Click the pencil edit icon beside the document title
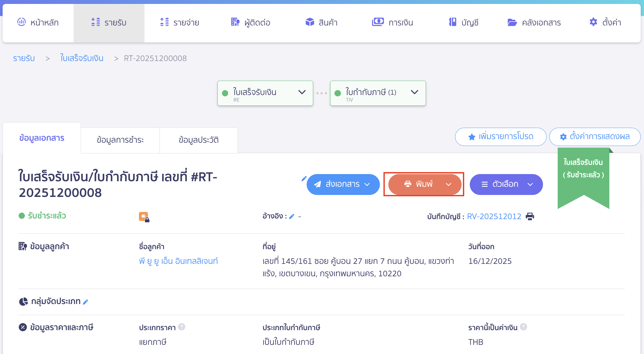This screenshot has width=644, height=354. click(x=304, y=178)
